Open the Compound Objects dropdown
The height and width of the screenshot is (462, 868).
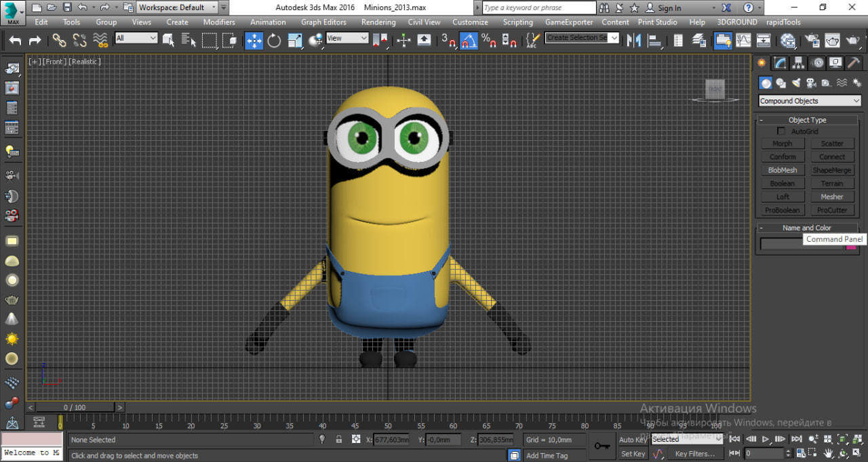click(810, 101)
